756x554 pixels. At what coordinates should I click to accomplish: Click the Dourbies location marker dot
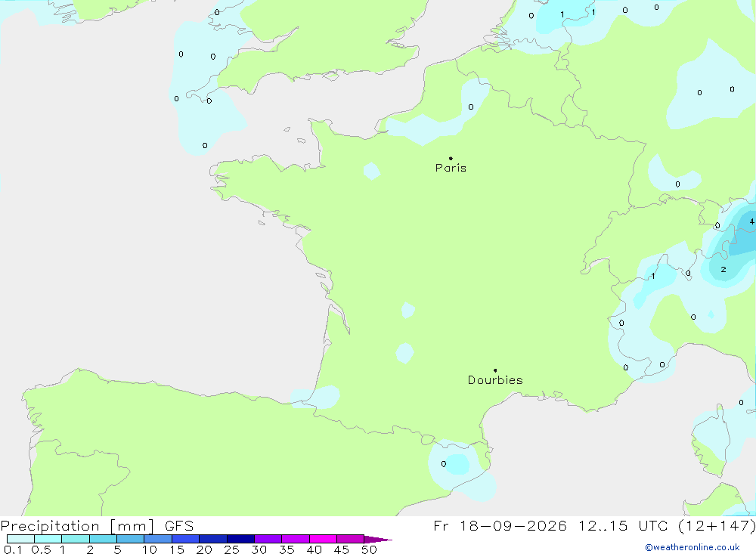(495, 370)
